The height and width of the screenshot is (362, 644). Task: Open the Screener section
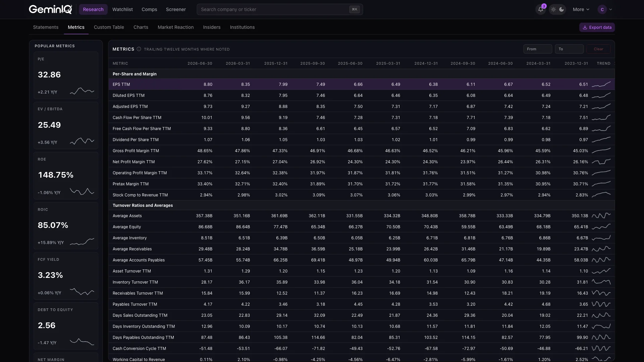[176, 9]
